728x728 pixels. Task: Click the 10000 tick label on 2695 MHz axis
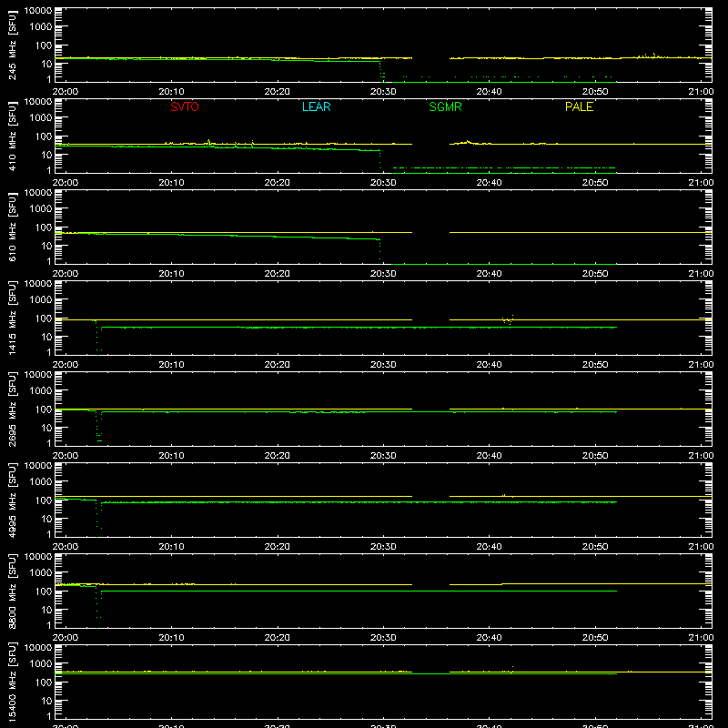38,375
